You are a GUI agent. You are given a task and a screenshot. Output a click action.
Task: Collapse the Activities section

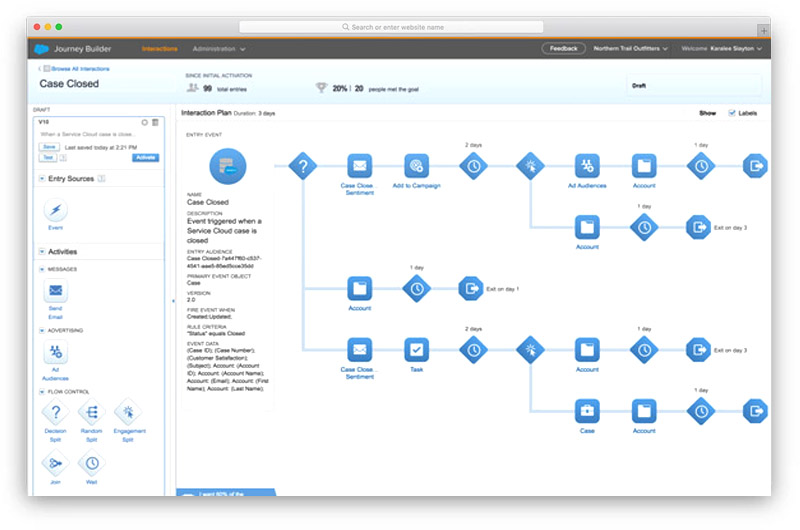point(42,252)
